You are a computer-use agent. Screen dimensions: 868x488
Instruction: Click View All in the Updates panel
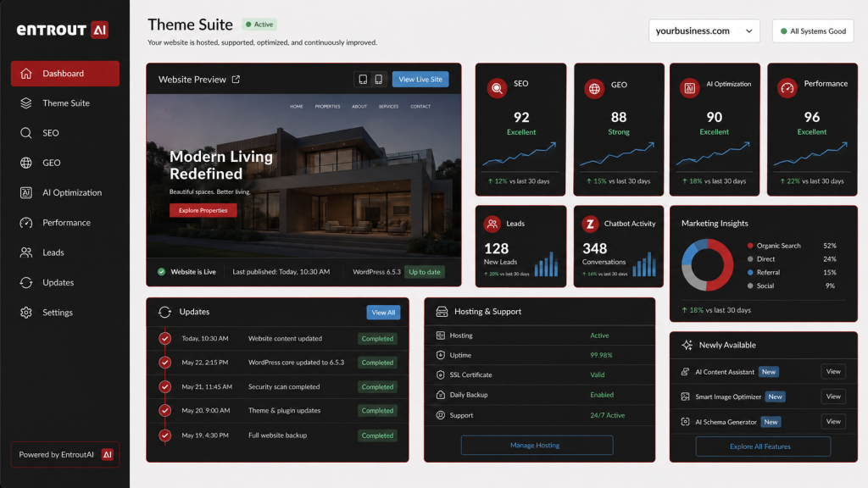pos(383,313)
